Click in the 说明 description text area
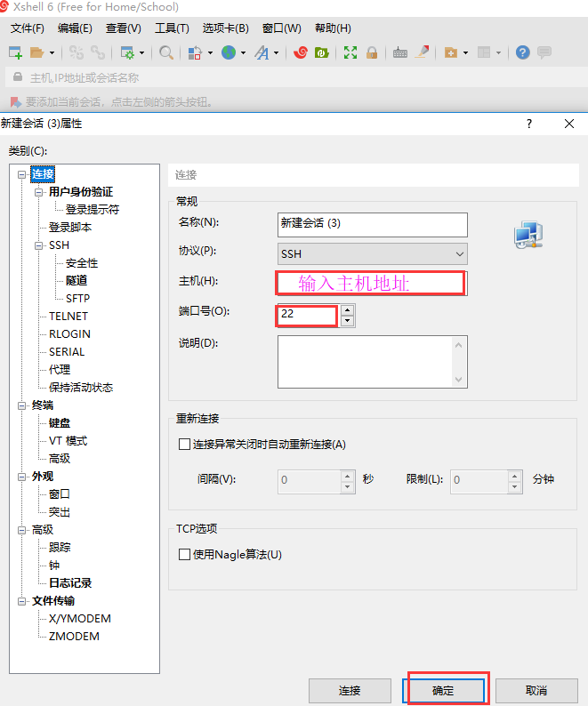 point(366,362)
